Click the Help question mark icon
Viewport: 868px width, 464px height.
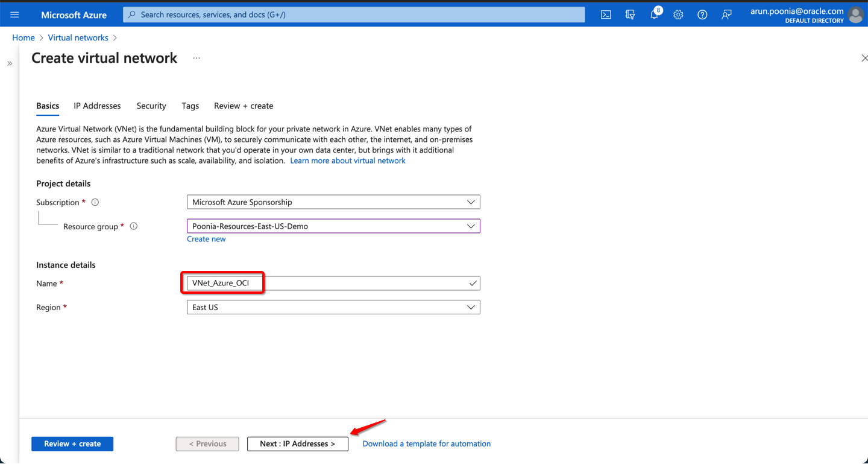(702, 14)
